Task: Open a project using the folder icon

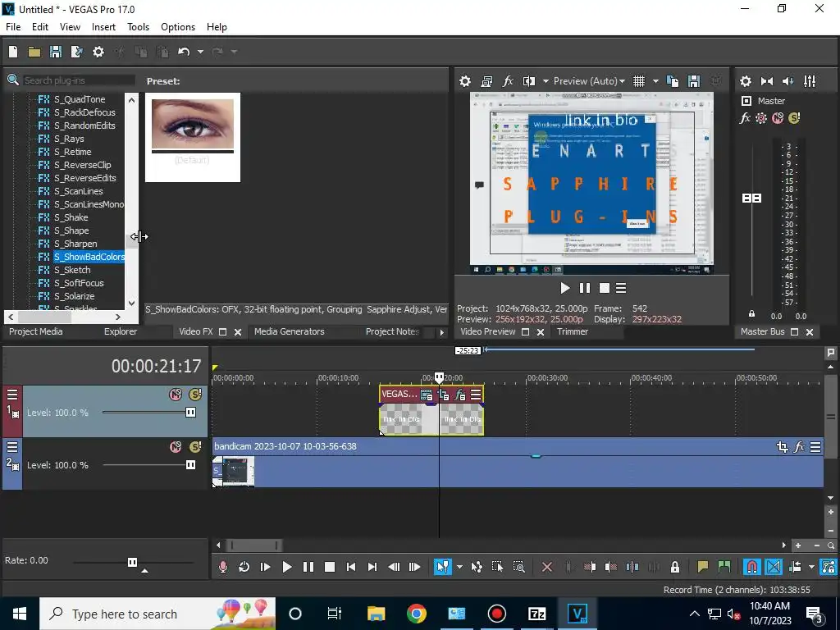Action: tap(34, 52)
